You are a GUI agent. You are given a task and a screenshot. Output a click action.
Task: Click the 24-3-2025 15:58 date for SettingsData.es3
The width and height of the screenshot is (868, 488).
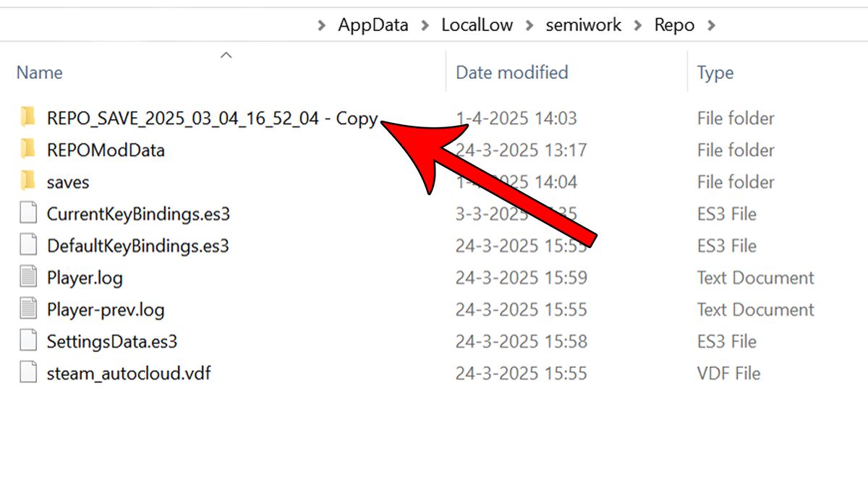(521, 341)
